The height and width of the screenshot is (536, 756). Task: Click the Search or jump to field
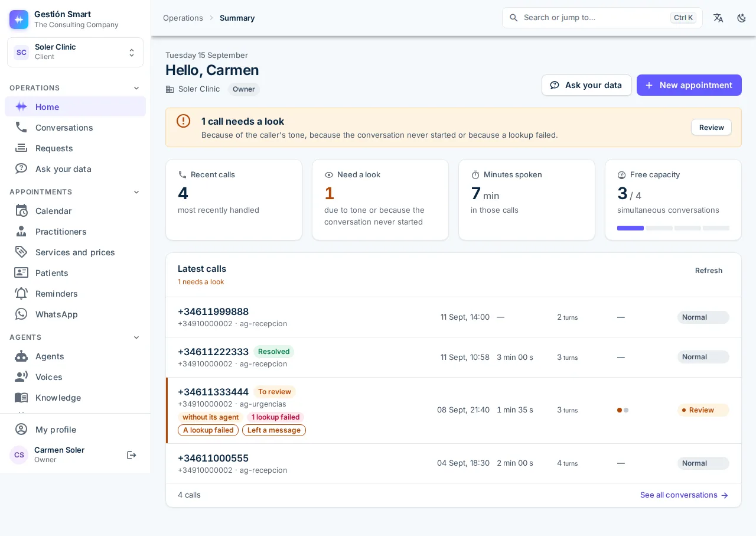(602, 18)
